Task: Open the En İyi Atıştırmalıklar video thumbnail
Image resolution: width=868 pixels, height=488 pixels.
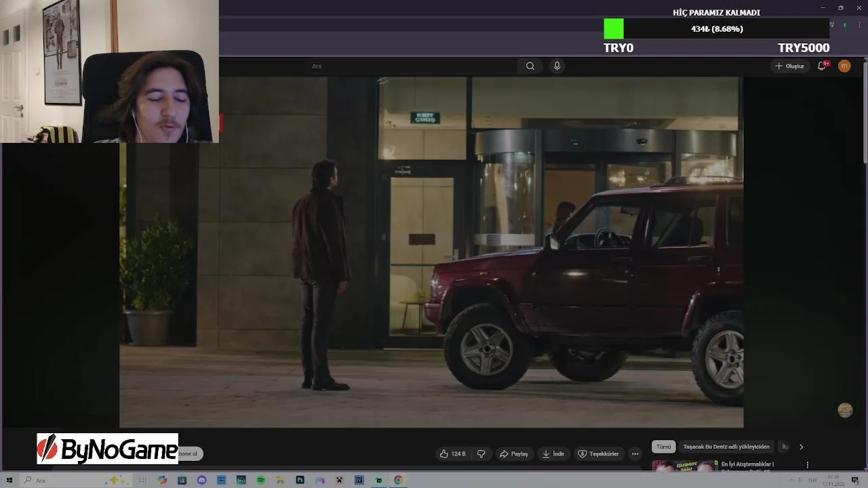Action: 684,466
